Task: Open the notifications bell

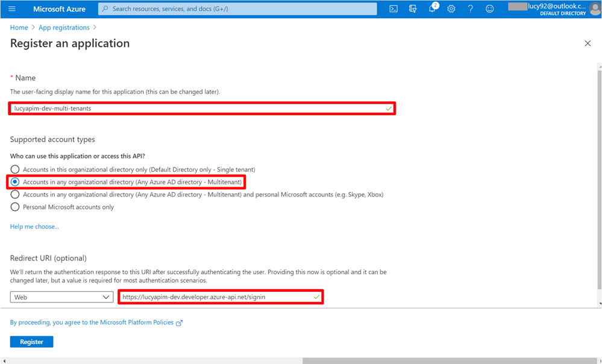Action: click(x=432, y=8)
